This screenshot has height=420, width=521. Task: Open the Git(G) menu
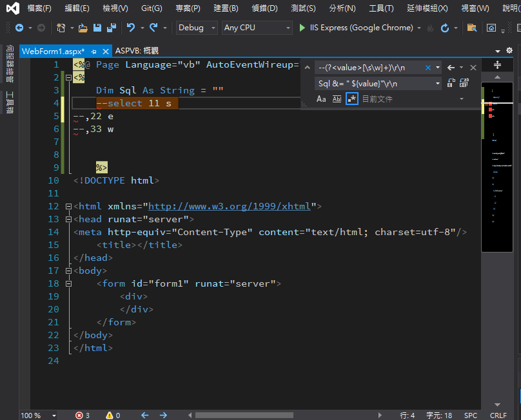tap(152, 8)
